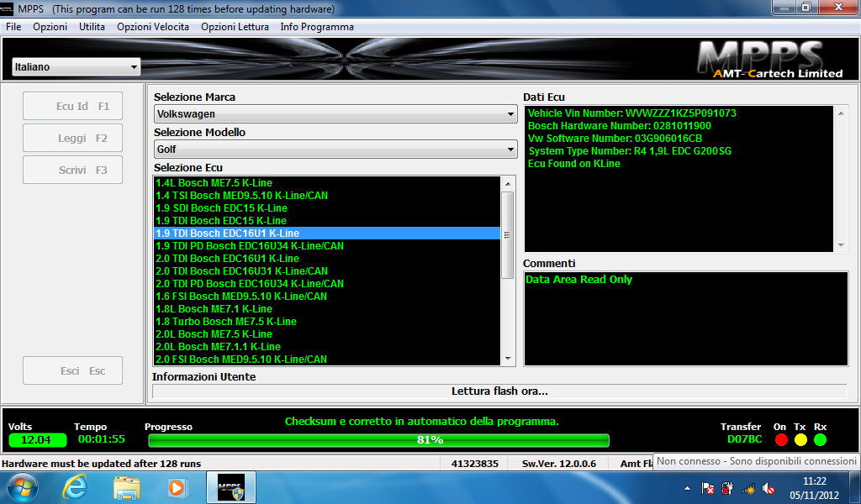Viewport: 861px width, 504px height.
Task: Open the Windows Start menu
Action: pos(22,487)
